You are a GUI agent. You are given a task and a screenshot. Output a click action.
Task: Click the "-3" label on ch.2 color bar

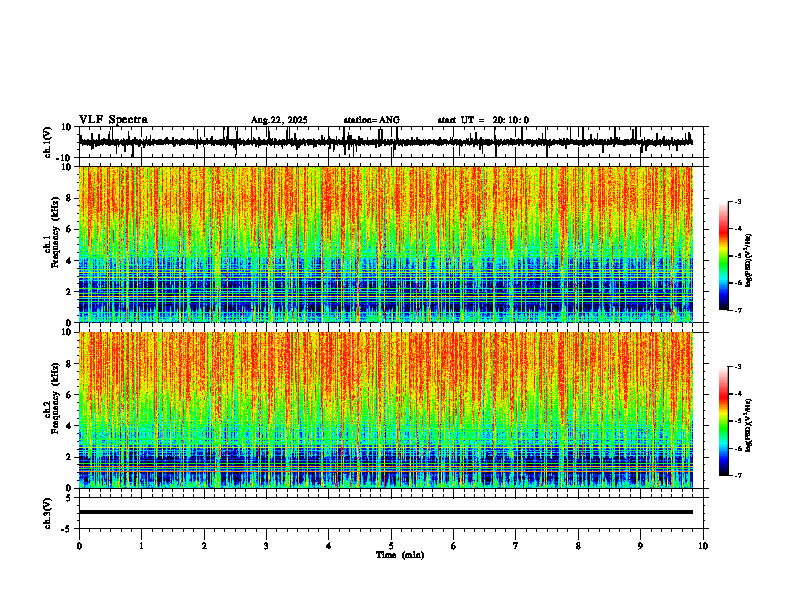point(737,367)
